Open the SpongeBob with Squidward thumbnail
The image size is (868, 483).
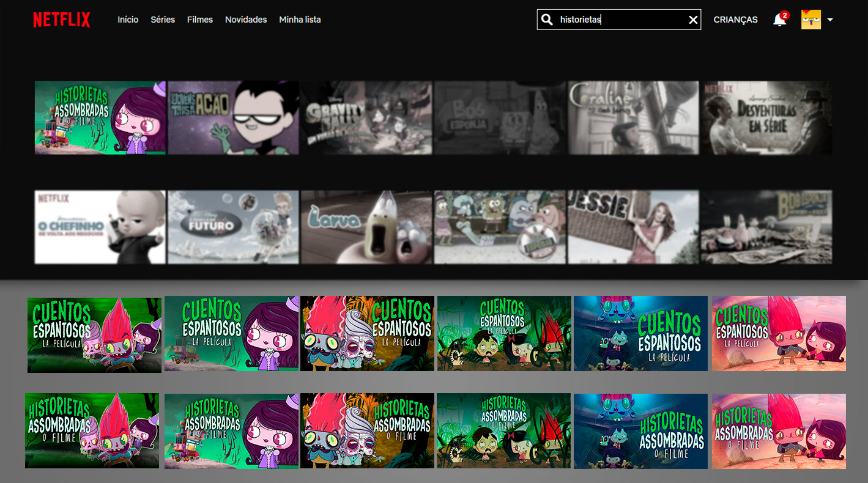(x=500, y=227)
